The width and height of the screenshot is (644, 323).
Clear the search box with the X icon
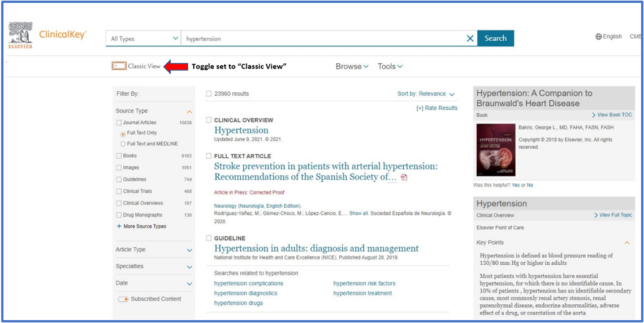tap(470, 38)
